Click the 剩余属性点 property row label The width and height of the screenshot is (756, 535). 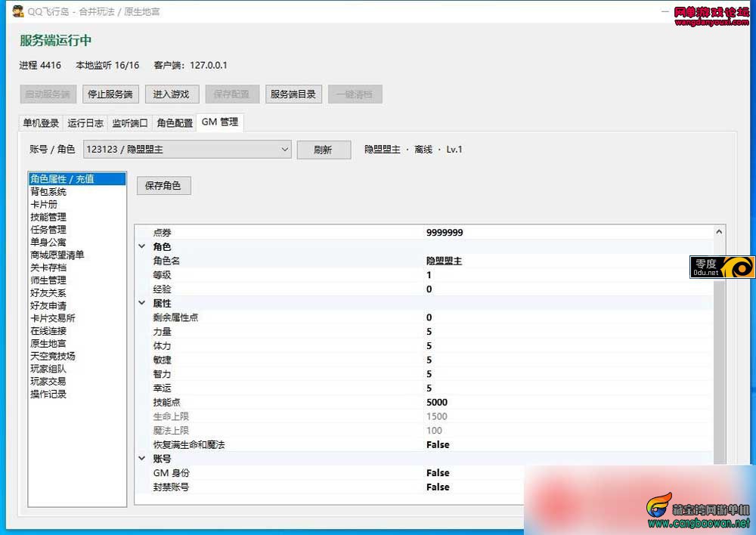tap(175, 317)
